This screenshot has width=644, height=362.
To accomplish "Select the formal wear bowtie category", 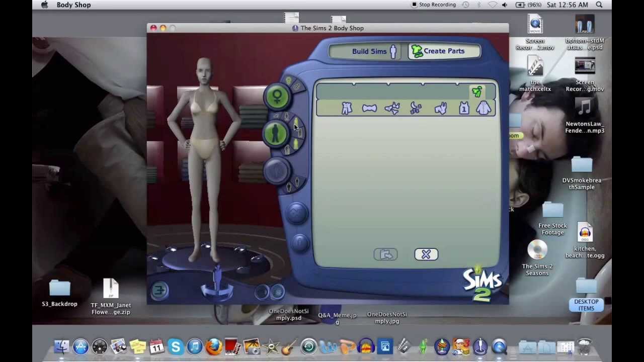I will (x=369, y=108).
